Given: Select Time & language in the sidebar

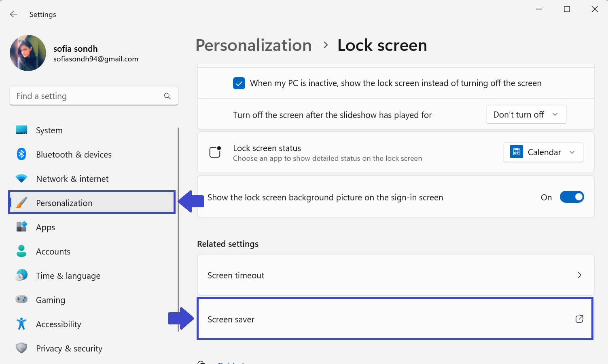Looking at the screenshot, I should [68, 276].
